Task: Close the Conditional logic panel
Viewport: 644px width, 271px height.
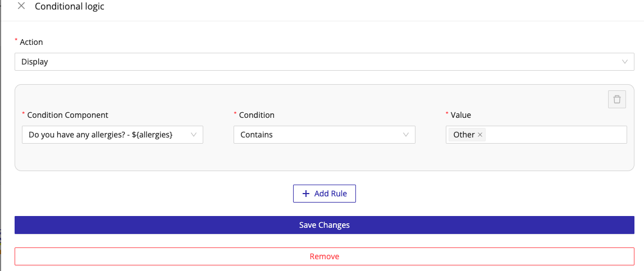Action: coord(21,6)
